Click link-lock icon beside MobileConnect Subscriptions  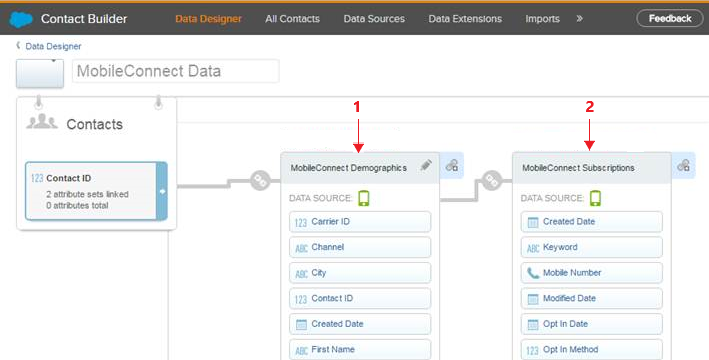click(683, 166)
